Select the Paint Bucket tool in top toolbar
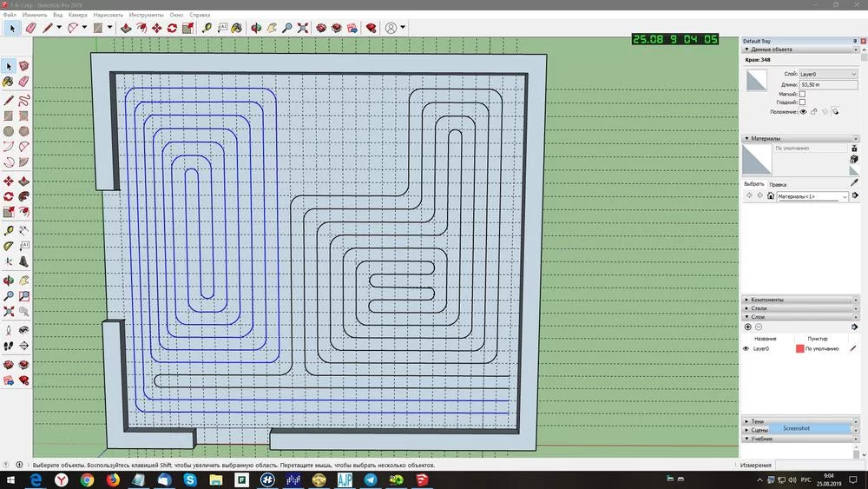 (x=237, y=28)
